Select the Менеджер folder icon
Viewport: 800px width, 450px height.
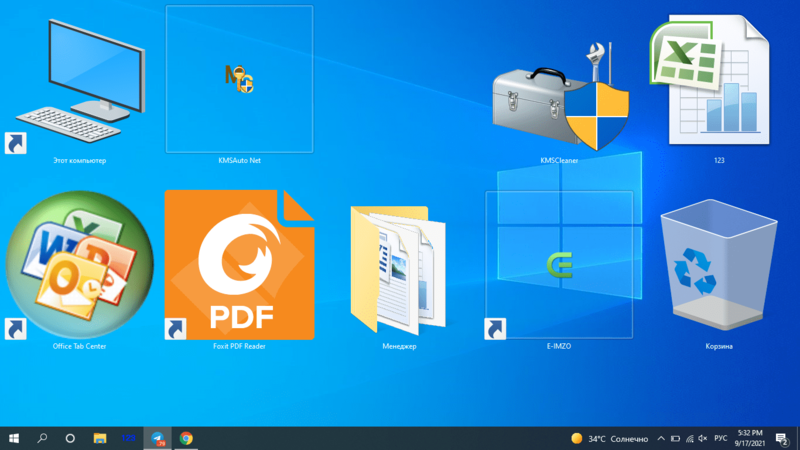coord(398,270)
